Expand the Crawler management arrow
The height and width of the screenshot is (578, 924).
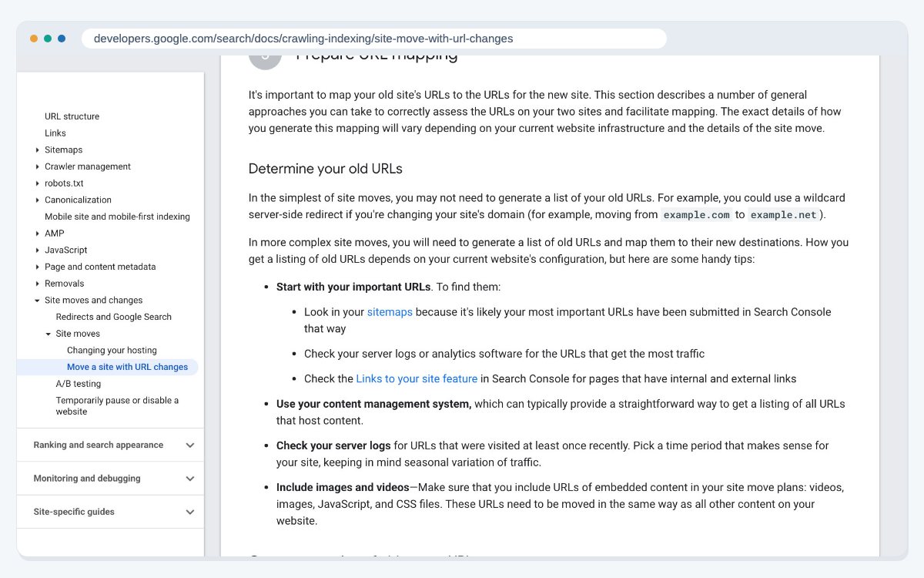(x=37, y=166)
